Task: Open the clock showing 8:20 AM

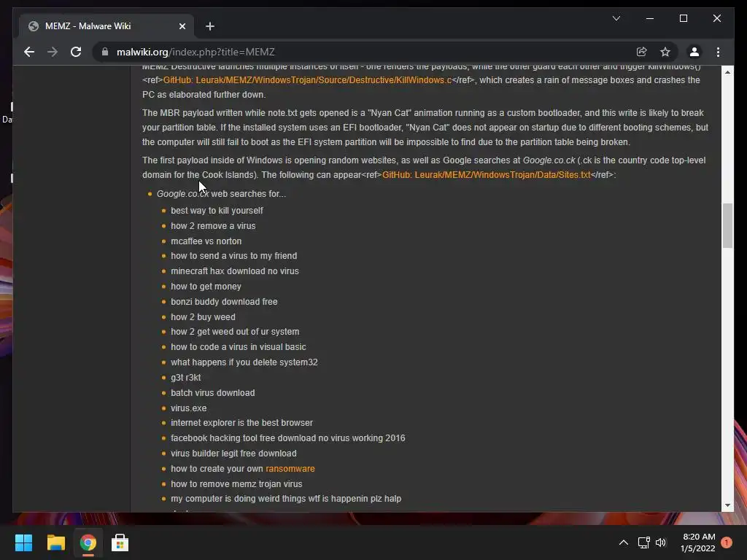Action: click(x=698, y=542)
